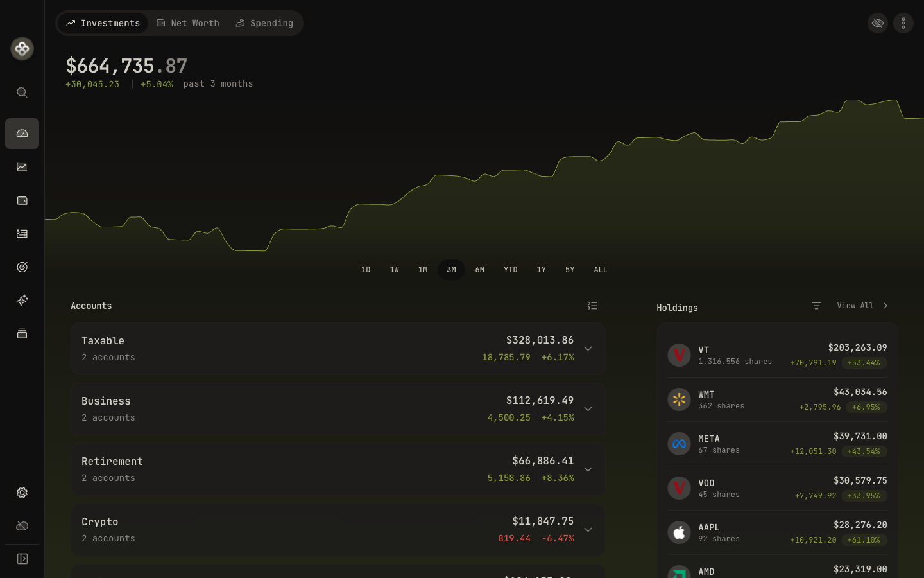This screenshot has height=578, width=924.
Task: Open the goals target icon in the sidebar
Action: tap(22, 267)
